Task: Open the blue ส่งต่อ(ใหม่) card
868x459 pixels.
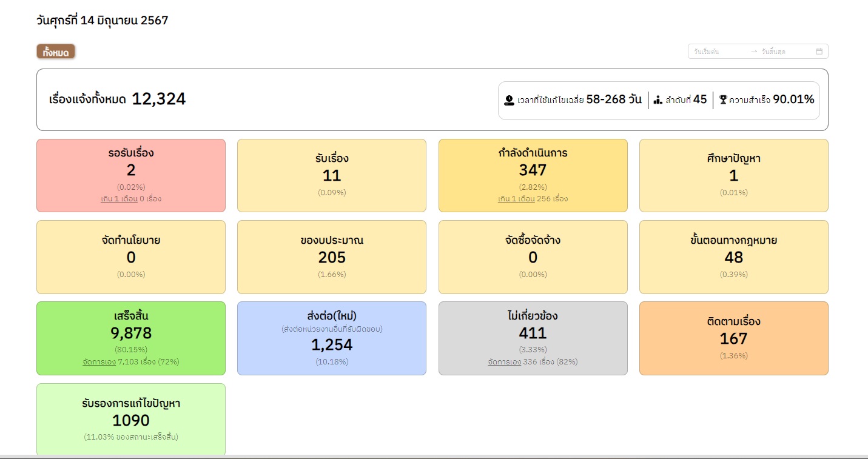Action: pyautogui.click(x=332, y=338)
